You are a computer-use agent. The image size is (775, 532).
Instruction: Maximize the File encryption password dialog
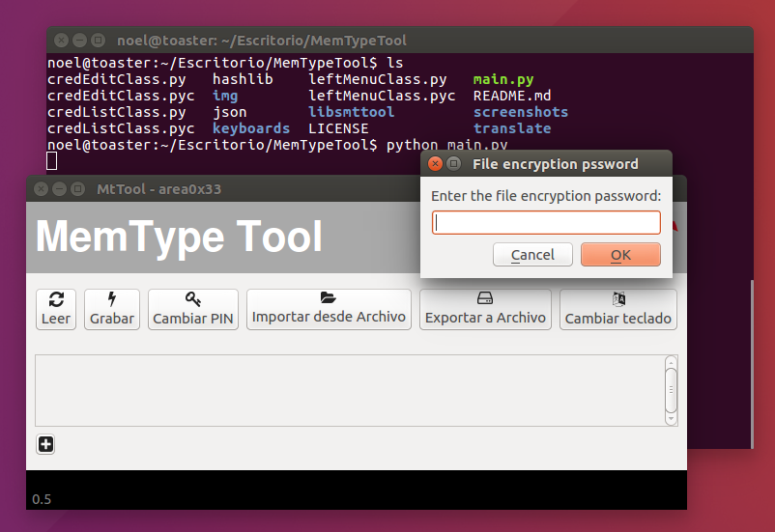(454, 163)
